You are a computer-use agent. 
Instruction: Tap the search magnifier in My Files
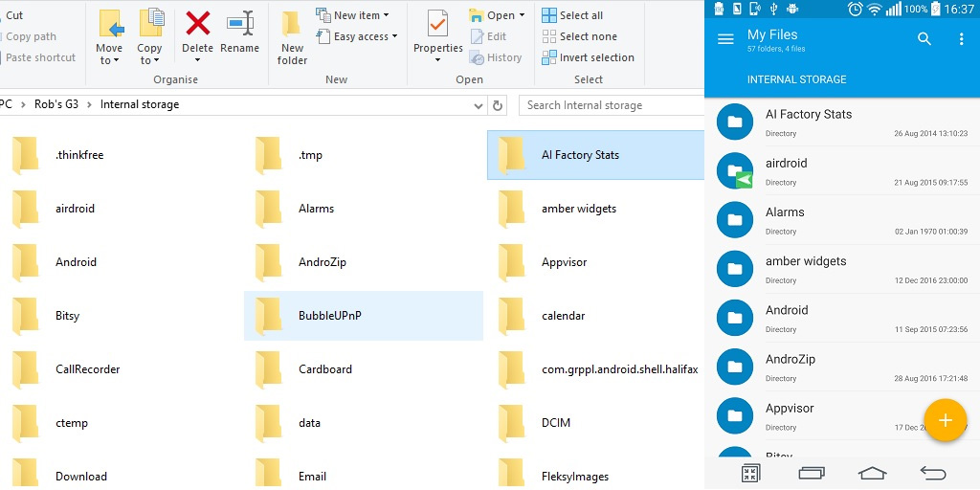click(924, 38)
